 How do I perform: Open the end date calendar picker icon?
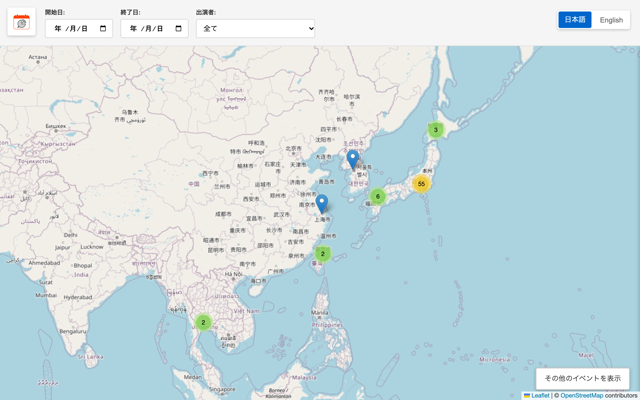(x=178, y=29)
